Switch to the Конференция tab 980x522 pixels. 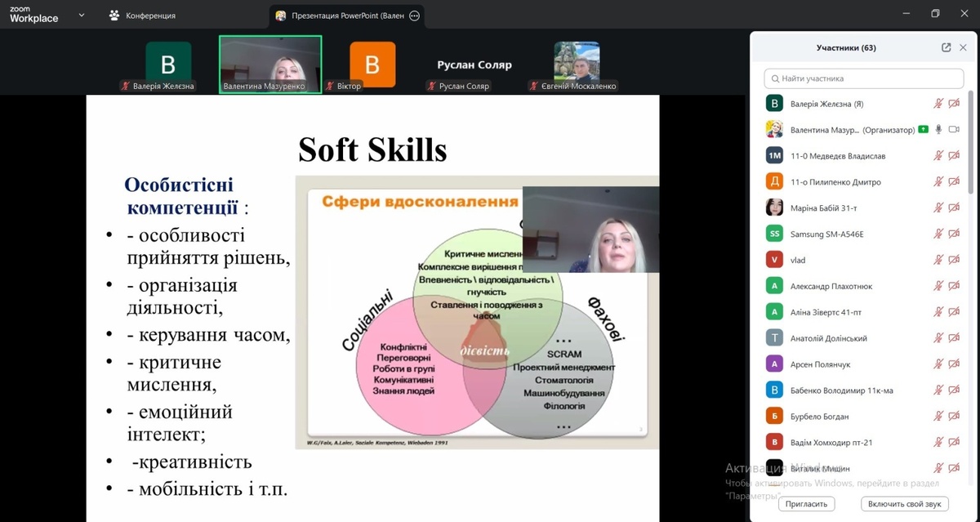click(143, 16)
